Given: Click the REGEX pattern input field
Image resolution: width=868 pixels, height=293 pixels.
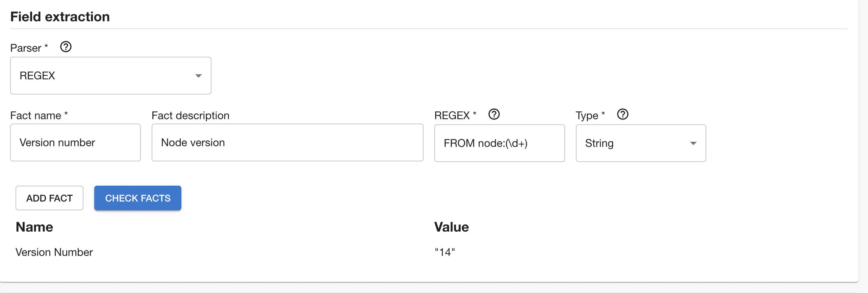Looking at the screenshot, I should pyautogui.click(x=499, y=143).
